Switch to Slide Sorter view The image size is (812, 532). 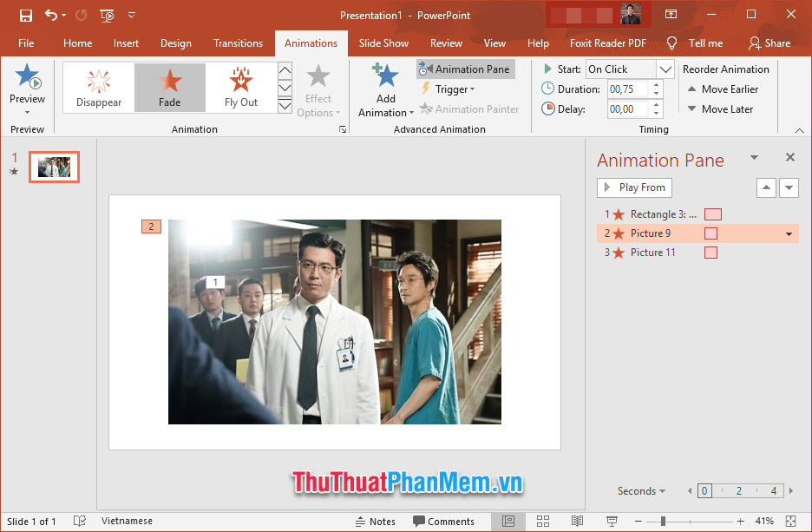pyautogui.click(x=543, y=521)
